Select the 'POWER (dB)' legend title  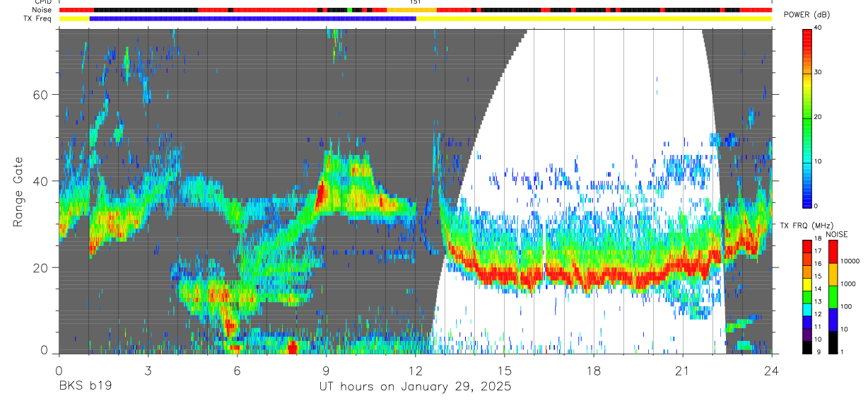point(807,15)
